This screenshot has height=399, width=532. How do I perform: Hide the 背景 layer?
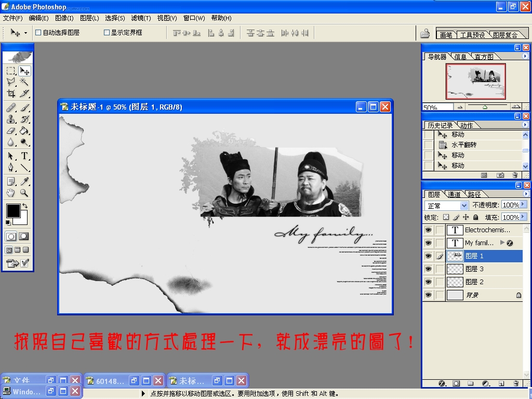click(429, 295)
